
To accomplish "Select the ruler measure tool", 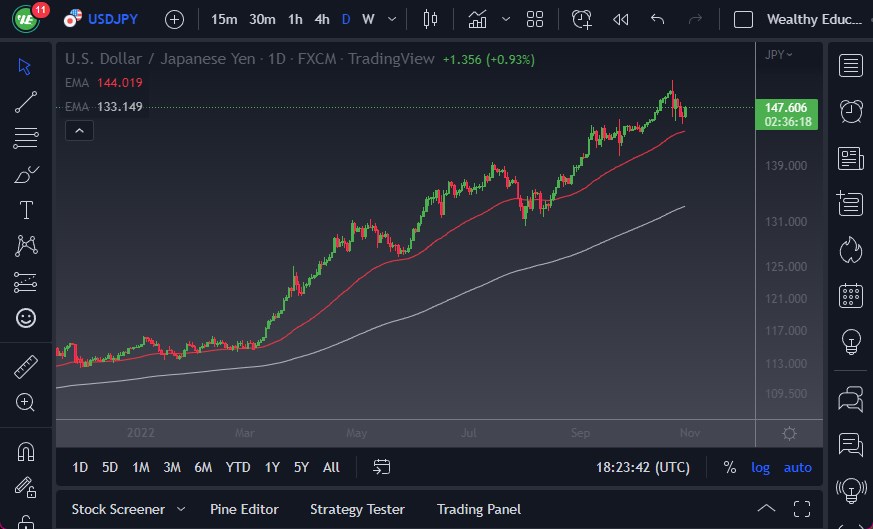I will pos(27,367).
